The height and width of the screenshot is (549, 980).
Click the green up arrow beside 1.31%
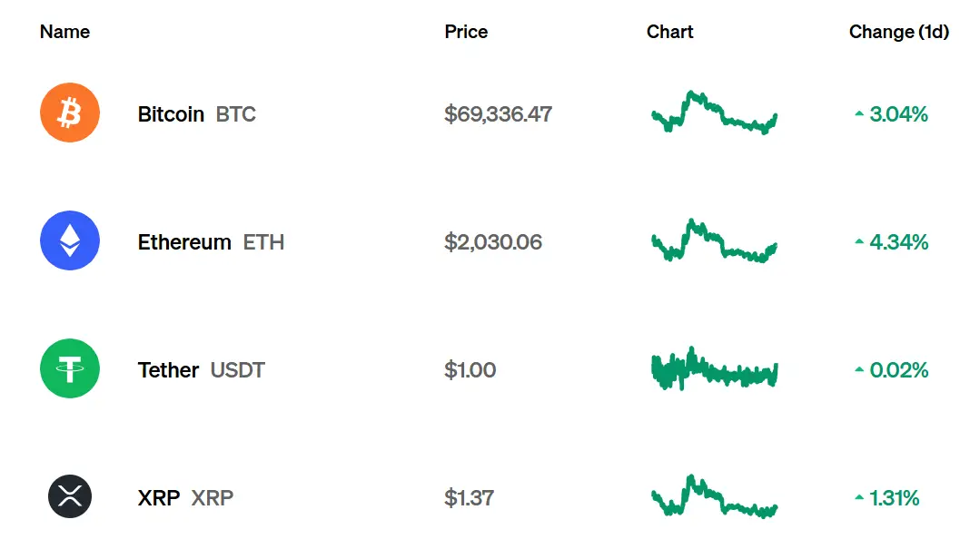[859, 498]
